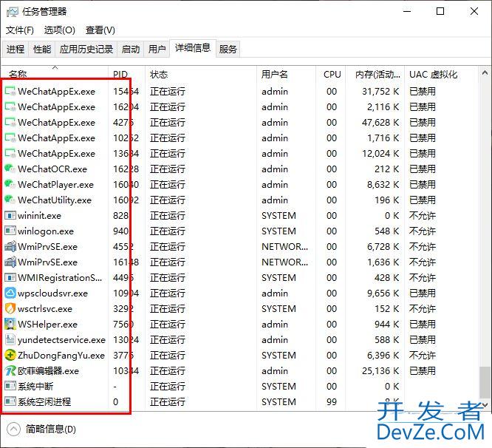
Task: Open the 应用历史记录 tab
Action: (86, 50)
